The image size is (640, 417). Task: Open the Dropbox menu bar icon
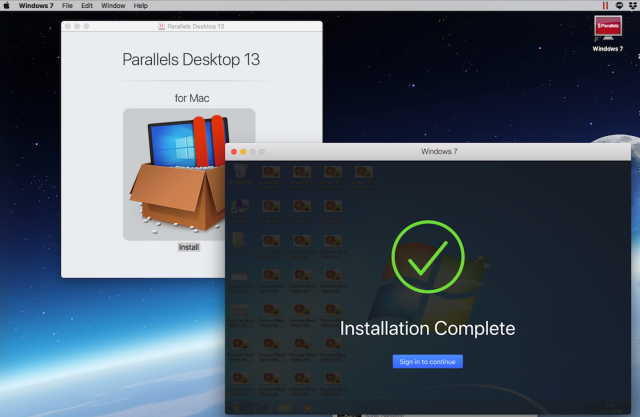tap(633, 5)
